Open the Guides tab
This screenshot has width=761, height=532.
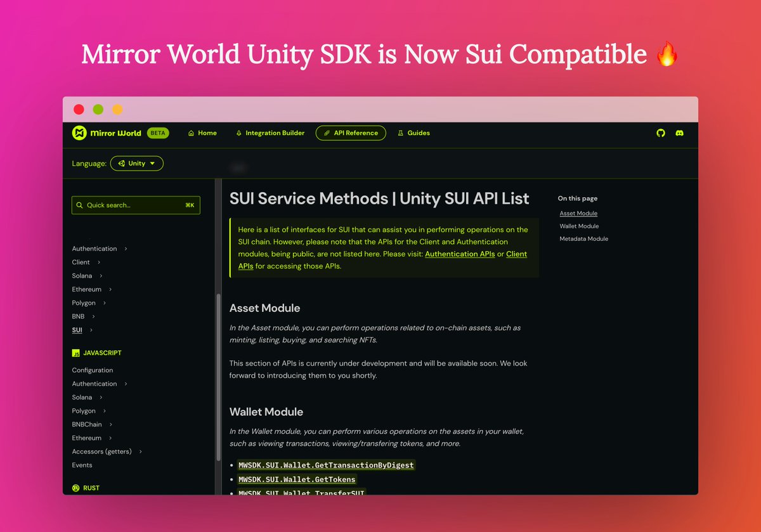click(x=413, y=133)
